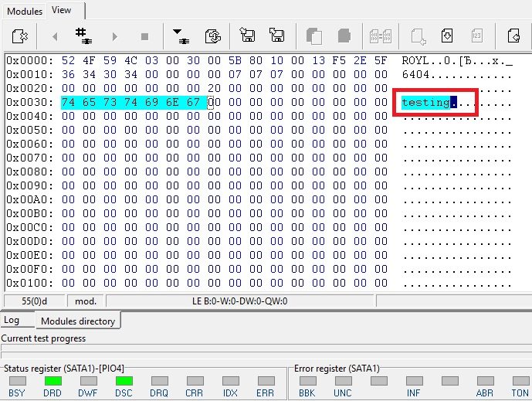Click the ASCII text 6404
This screenshot has height=401, width=532.
point(415,75)
